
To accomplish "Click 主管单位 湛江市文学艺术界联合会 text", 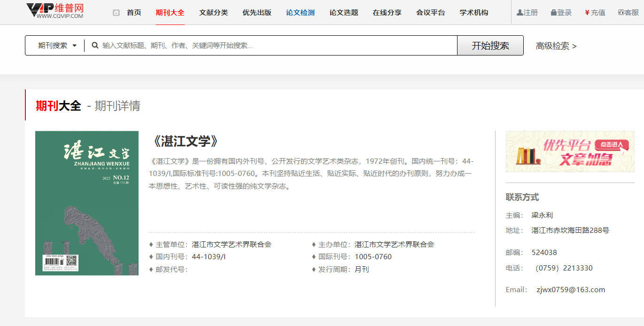I will [x=210, y=245].
